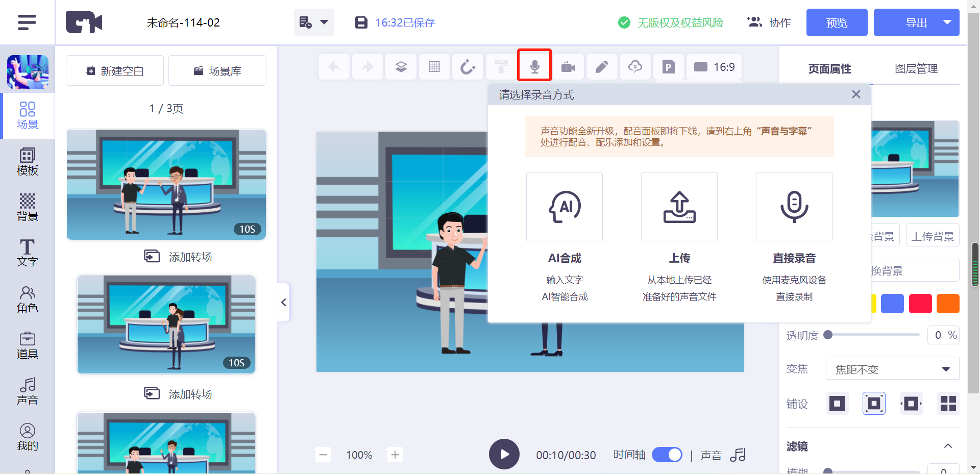The image size is (980, 474).
Task: Open the 角色 sidebar section
Action: tap(28, 299)
